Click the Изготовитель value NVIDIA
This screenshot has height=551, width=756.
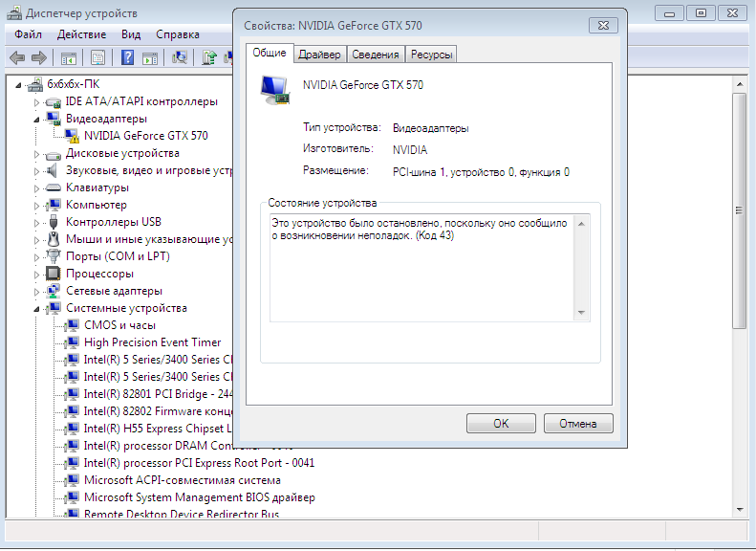tap(410, 150)
